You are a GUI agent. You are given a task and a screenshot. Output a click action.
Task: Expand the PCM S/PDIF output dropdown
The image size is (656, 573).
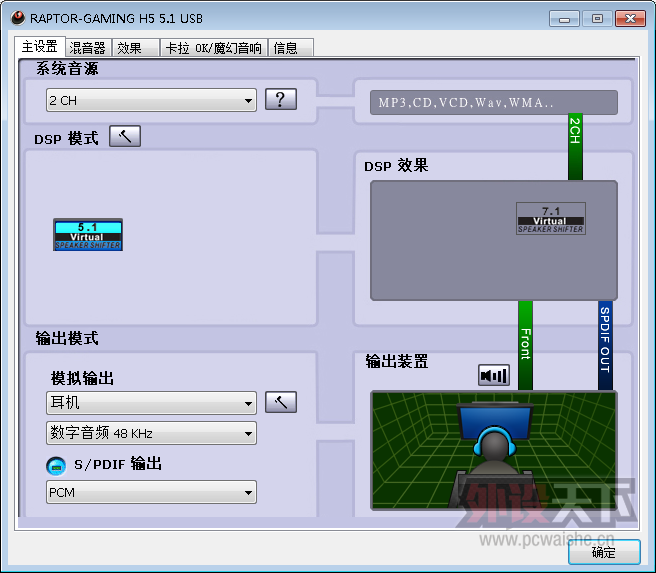[x=151, y=492]
